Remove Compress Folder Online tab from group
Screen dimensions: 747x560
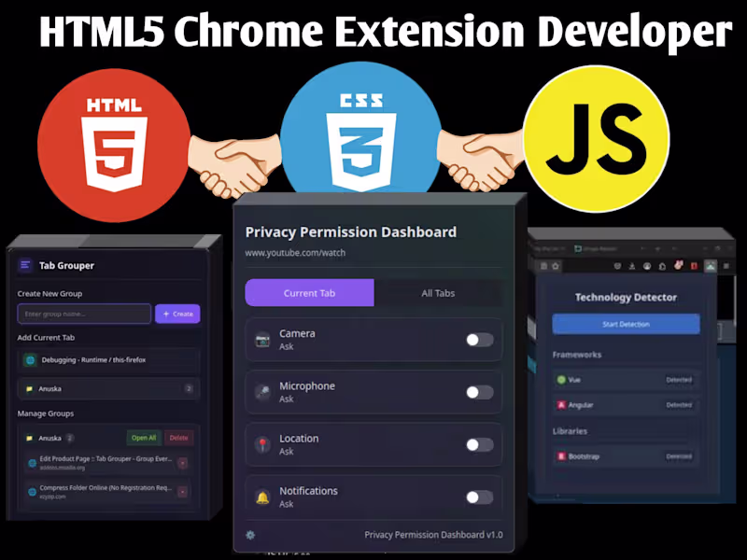tap(182, 492)
